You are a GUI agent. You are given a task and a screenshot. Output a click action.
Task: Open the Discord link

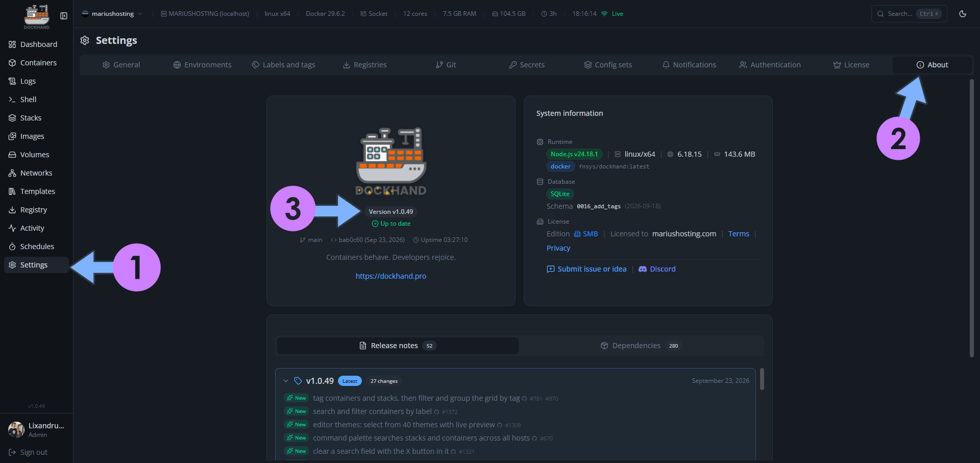[x=657, y=269]
